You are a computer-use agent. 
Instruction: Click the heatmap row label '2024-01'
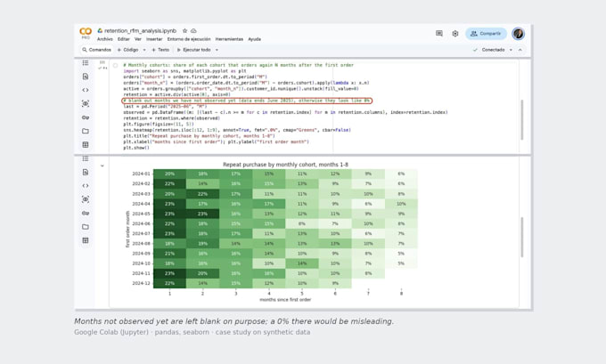pyautogui.click(x=141, y=174)
